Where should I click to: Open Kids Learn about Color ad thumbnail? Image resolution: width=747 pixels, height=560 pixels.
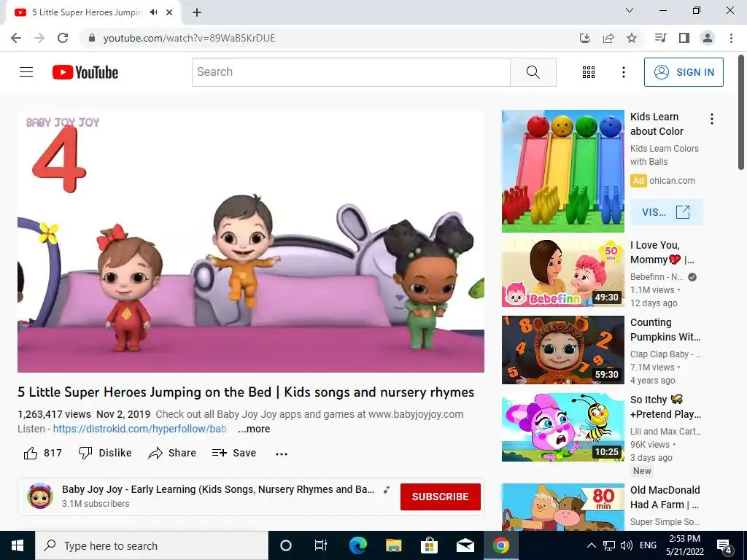[562, 171]
